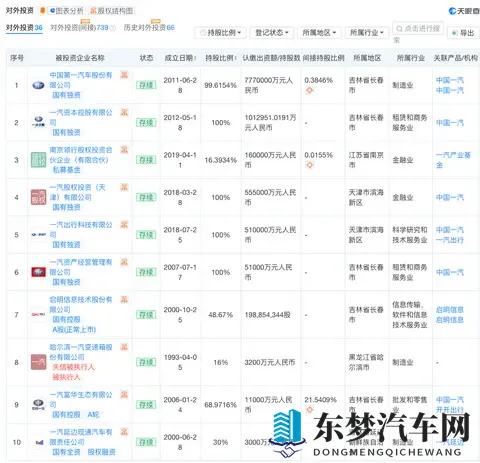Click equity chart icon for 启明信息技术股份有限公司
Screen dimensions: 480x463
124,299
